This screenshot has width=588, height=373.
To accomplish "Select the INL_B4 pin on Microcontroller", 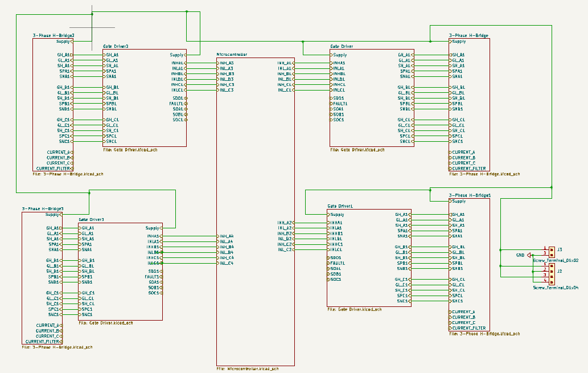I will pos(225,252).
